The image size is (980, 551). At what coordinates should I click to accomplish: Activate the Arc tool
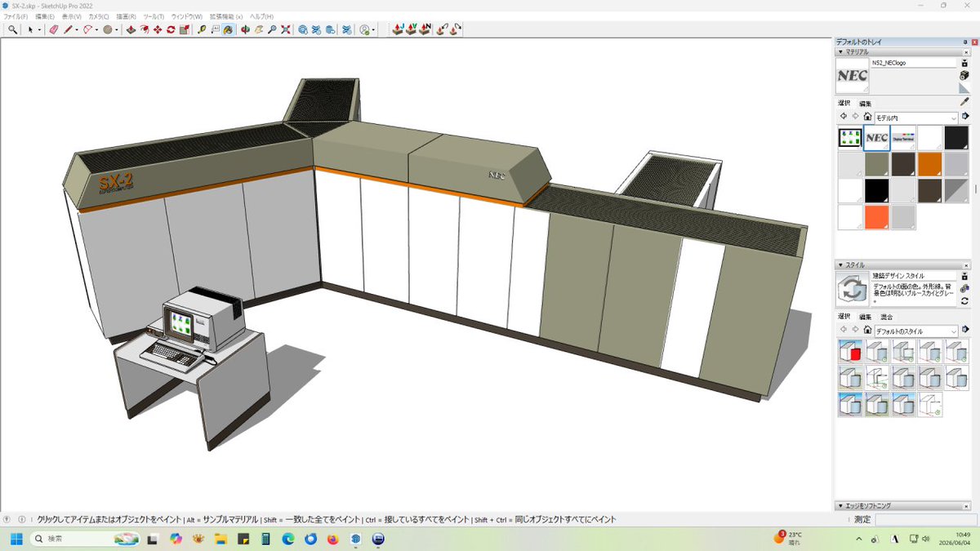pyautogui.click(x=87, y=29)
